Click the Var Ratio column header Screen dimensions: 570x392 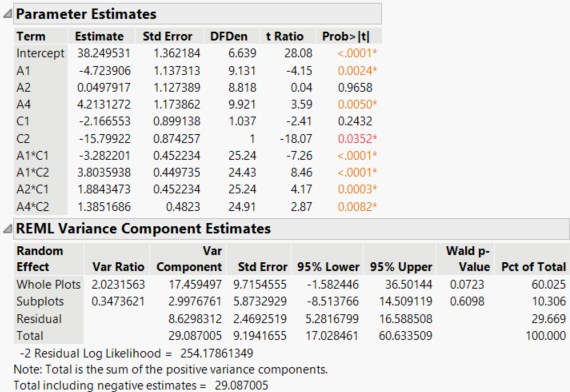pyautogui.click(x=118, y=267)
